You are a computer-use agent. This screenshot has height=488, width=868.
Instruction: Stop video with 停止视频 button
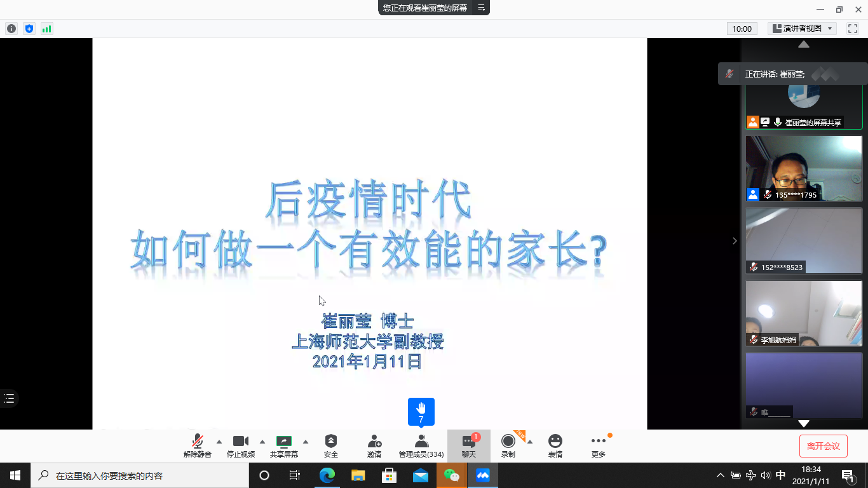pyautogui.click(x=241, y=445)
